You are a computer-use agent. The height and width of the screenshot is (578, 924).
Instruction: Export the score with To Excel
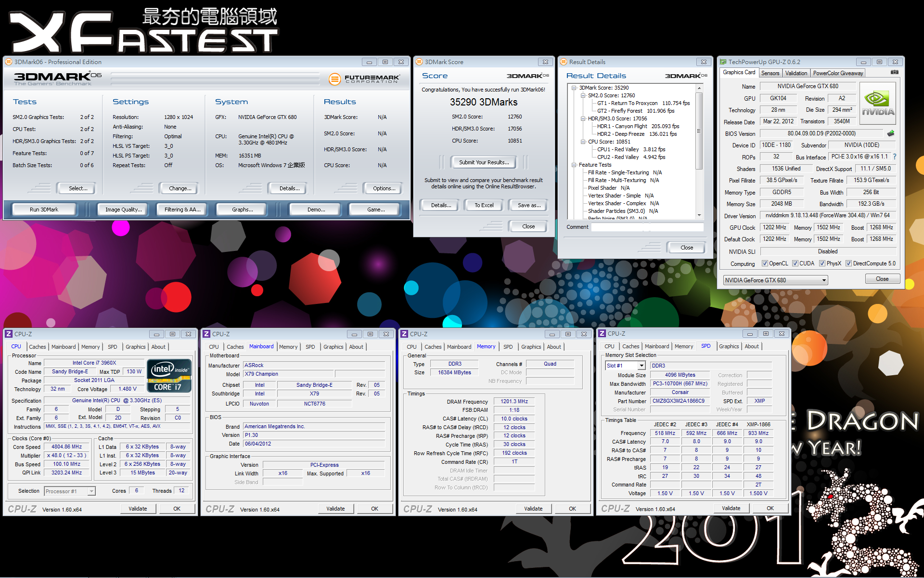click(484, 205)
